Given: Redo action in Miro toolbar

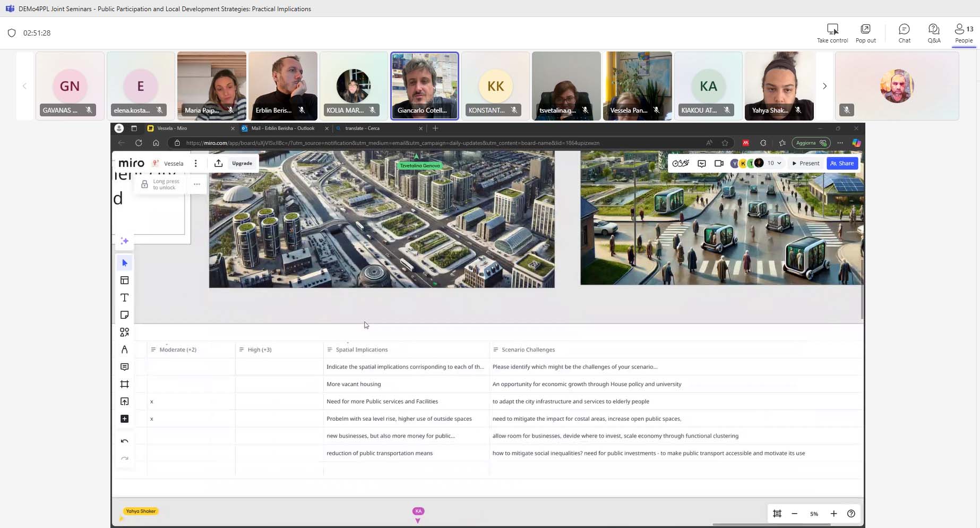Looking at the screenshot, I should tap(125, 458).
